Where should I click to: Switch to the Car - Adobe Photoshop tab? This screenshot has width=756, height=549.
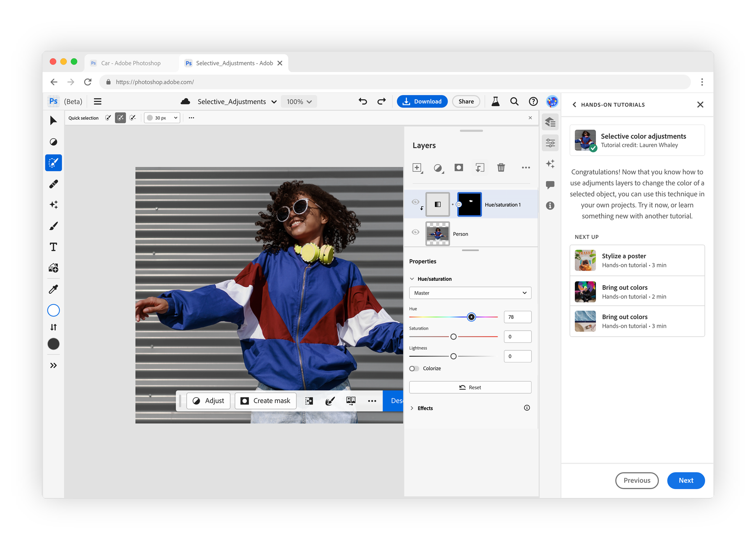pos(131,63)
